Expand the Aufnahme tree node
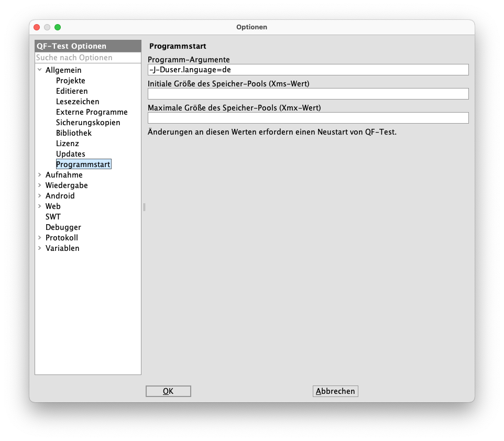Image resolution: width=504 pixels, height=441 pixels. click(40, 175)
